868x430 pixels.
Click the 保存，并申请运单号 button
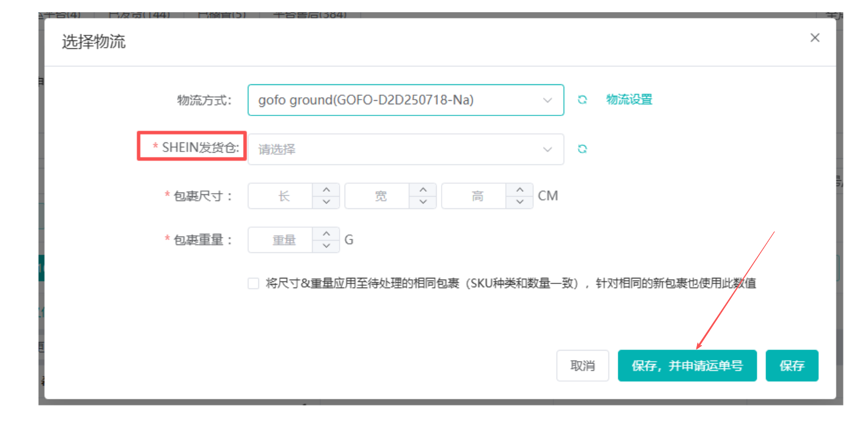click(687, 365)
